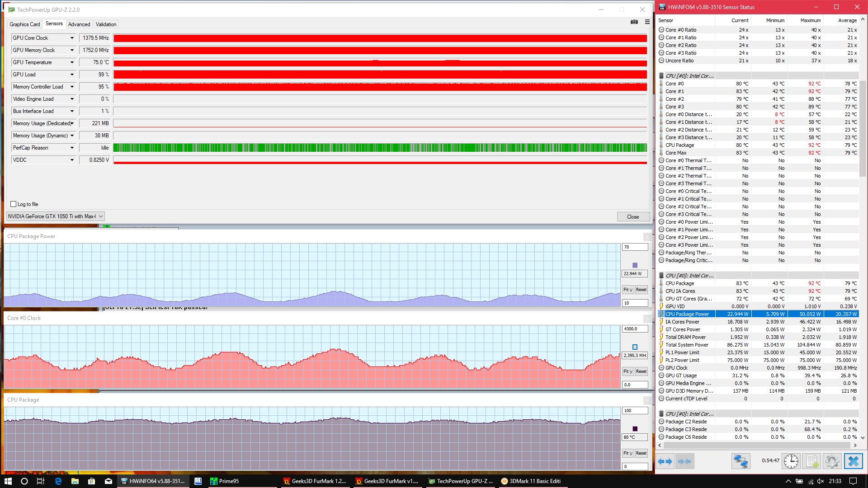This screenshot has width=868, height=488.
Task: Click the clock reset timer icon
Action: pyautogui.click(x=791, y=461)
